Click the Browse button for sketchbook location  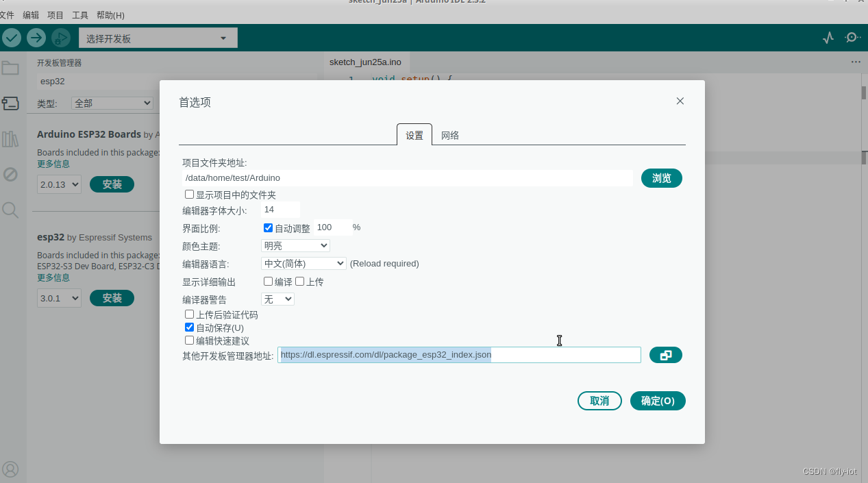pyautogui.click(x=662, y=178)
